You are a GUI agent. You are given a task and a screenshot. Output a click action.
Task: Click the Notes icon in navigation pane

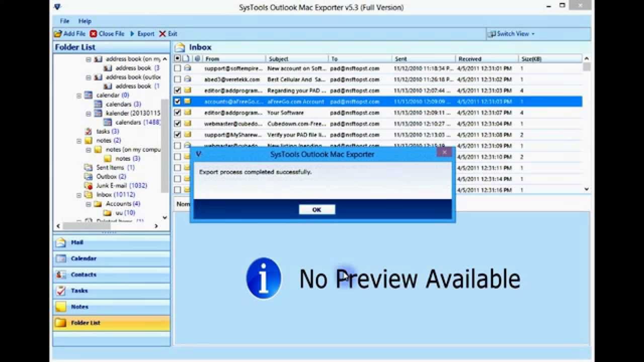tap(61, 307)
